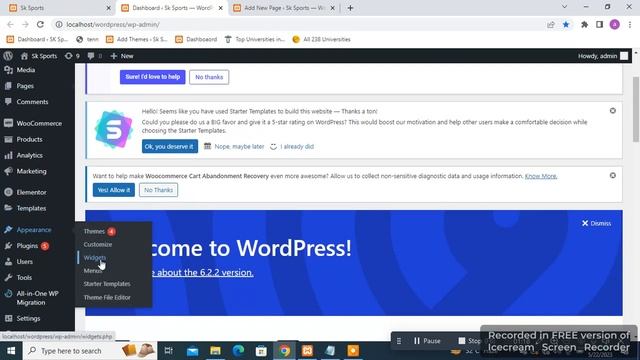Click "Nope, maybe later" link
The height and width of the screenshot is (360, 640).
pos(239,147)
